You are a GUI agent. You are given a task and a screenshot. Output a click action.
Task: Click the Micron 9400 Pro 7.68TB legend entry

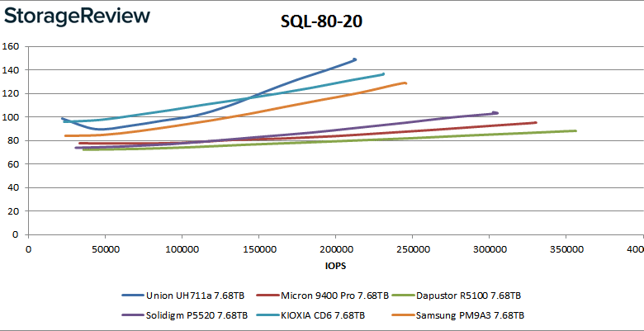(322, 295)
